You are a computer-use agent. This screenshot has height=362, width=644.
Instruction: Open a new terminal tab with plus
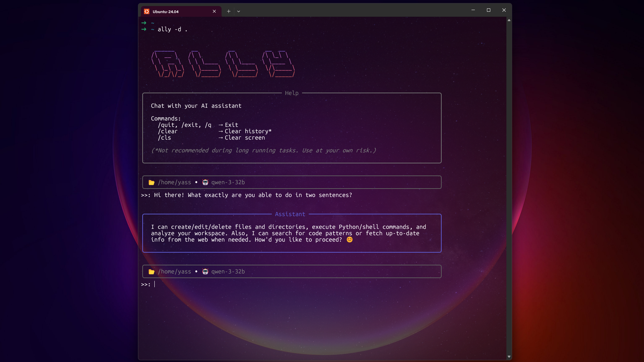point(229,11)
